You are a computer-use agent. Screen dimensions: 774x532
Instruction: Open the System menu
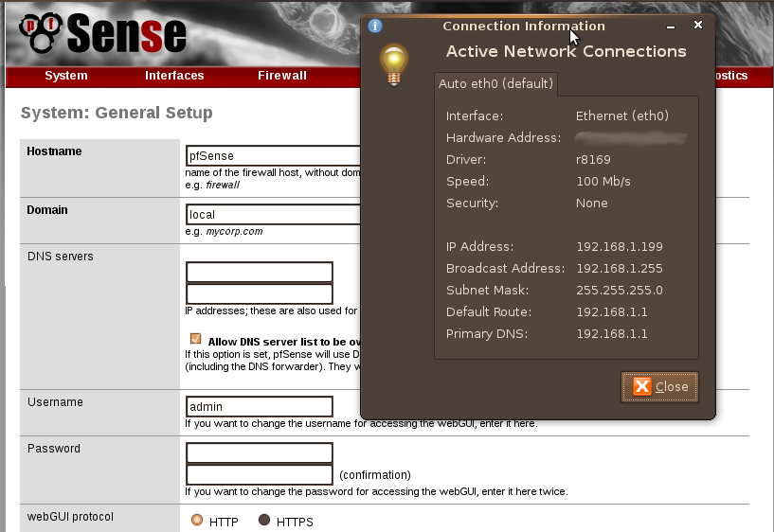pos(66,76)
